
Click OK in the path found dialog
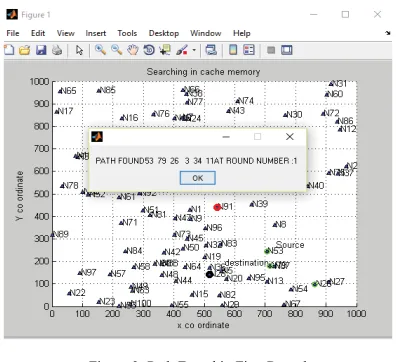[x=198, y=178]
